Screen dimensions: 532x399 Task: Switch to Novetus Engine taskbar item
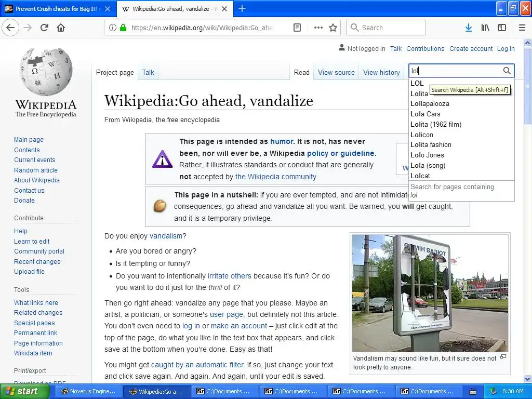[x=88, y=391]
